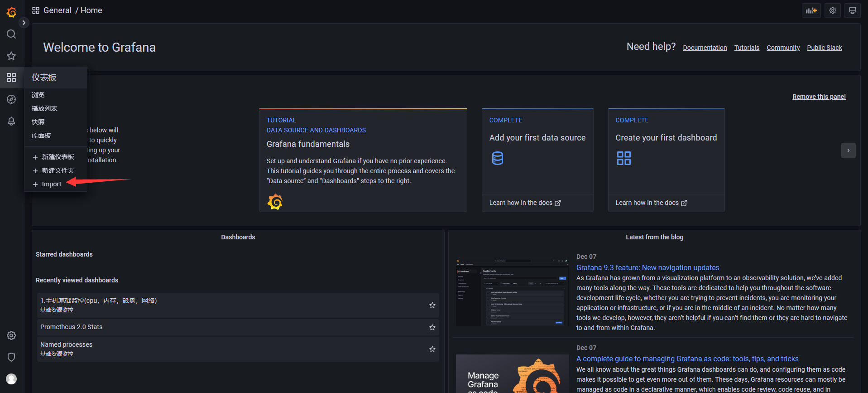Expand the sidebar with the chevron toggle
This screenshot has width=868, height=393.
(24, 23)
